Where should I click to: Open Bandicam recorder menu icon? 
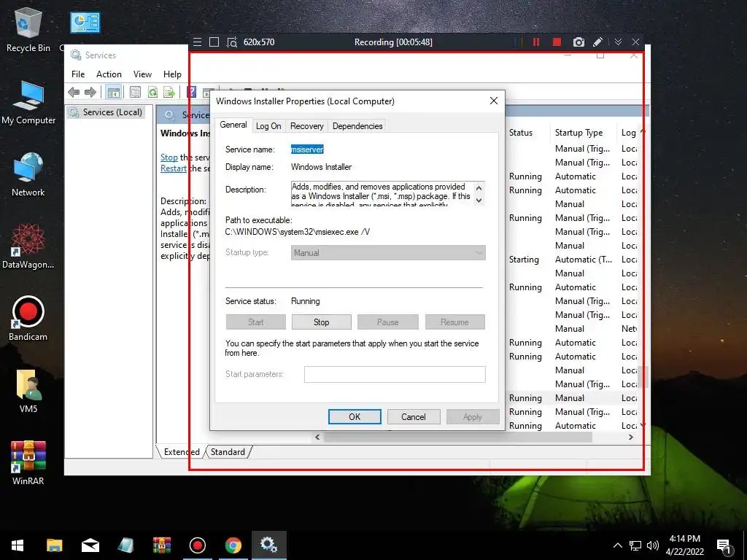(x=197, y=42)
